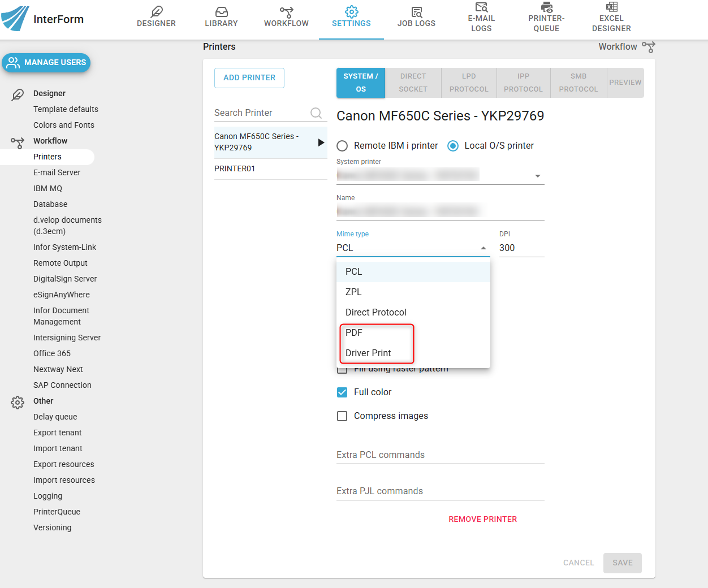This screenshot has width=708, height=588.
Task: Click the Manage Users button
Action: click(x=46, y=63)
